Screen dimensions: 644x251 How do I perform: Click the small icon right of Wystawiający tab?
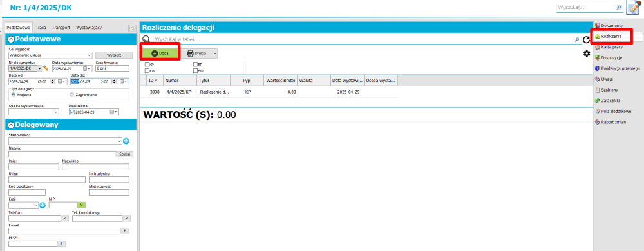[x=132, y=28]
